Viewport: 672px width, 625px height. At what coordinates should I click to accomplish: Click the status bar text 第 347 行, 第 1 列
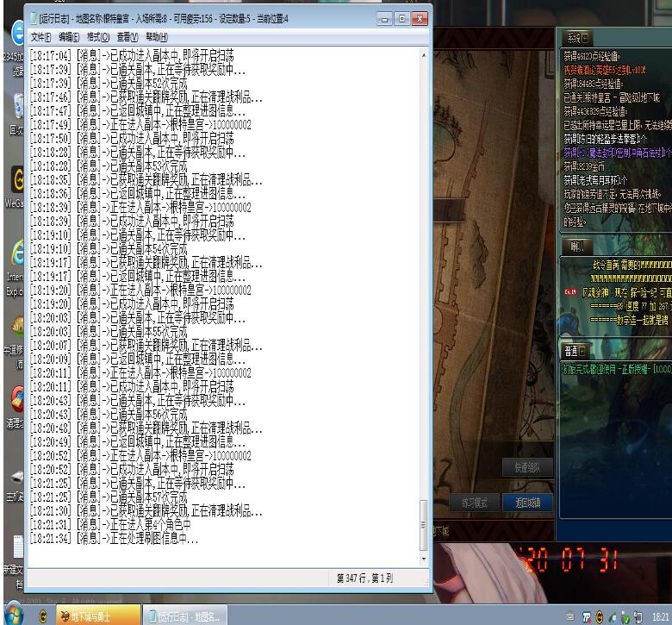[364, 578]
